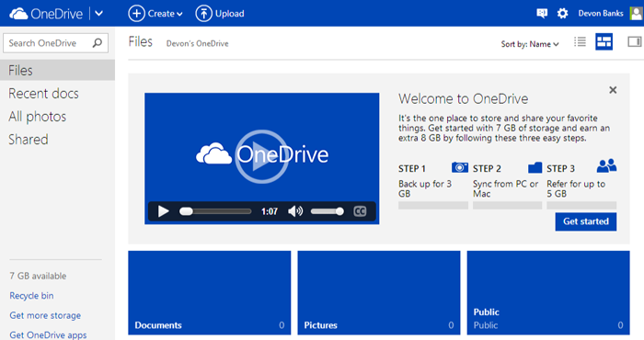This screenshot has height=340, width=644.
Task: Click the video volume slider
Action: (327, 211)
